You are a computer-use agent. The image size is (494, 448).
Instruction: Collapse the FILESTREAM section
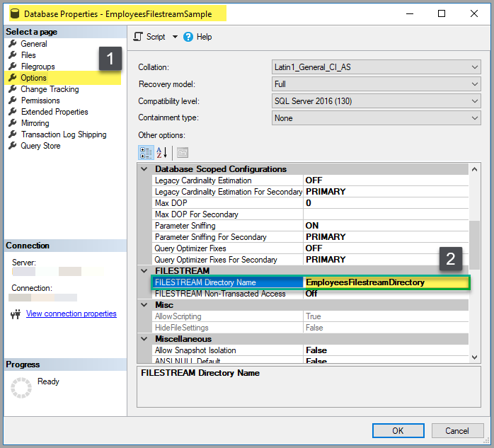point(144,271)
